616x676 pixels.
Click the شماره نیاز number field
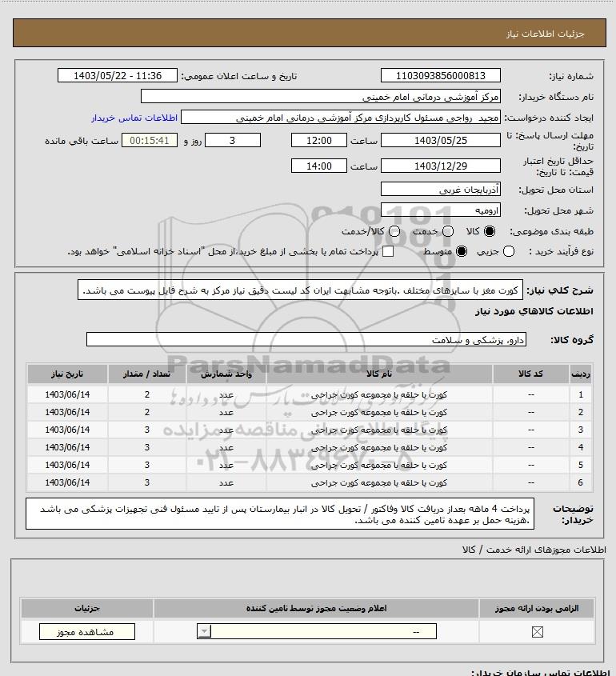(441, 75)
